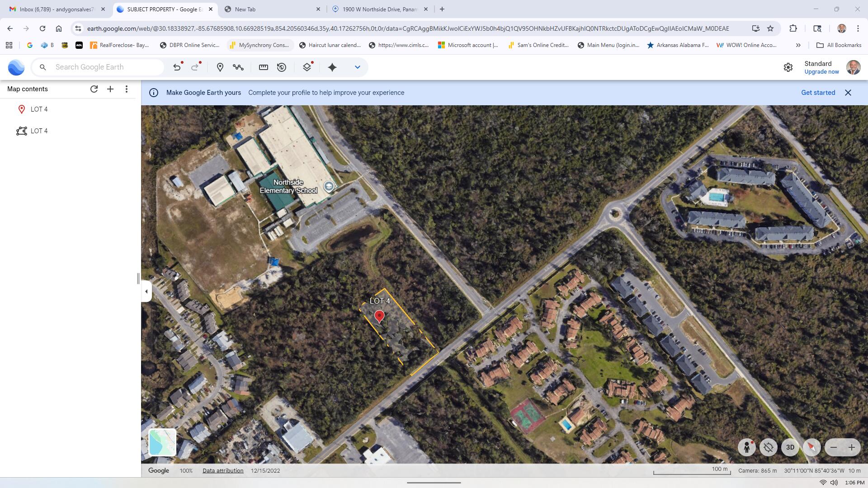This screenshot has height=488, width=868.
Task: Select the LOT 4 polygon item
Action: point(68,131)
